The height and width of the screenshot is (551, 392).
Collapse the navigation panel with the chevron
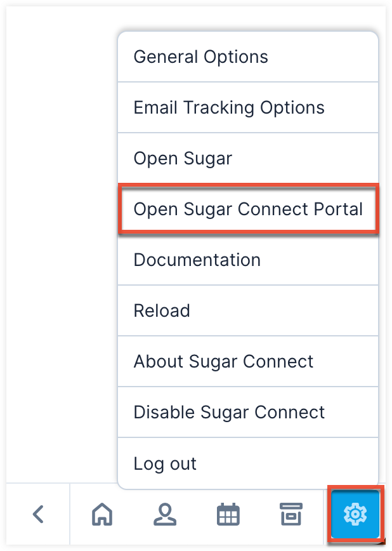pyautogui.click(x=37, y=515)
